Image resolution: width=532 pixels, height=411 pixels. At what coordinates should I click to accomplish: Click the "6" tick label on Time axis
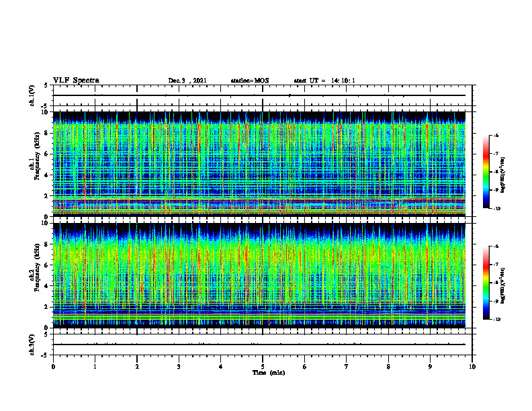305,367
